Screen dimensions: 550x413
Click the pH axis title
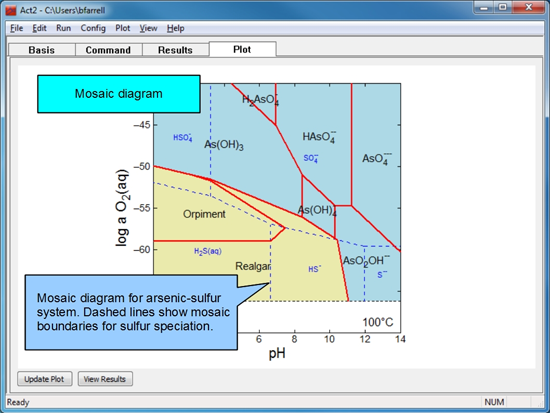277,353
